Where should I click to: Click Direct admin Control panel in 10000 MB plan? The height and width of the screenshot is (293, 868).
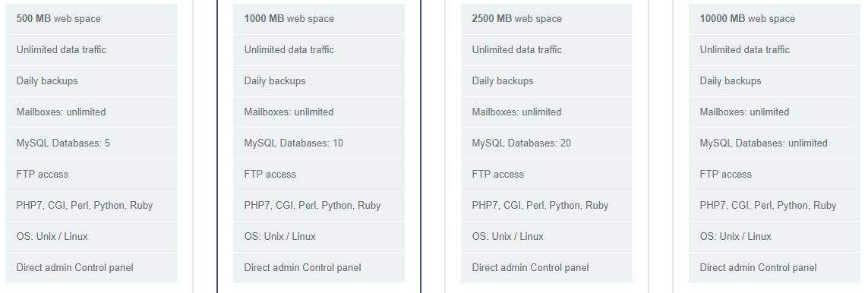click(775, 267)
